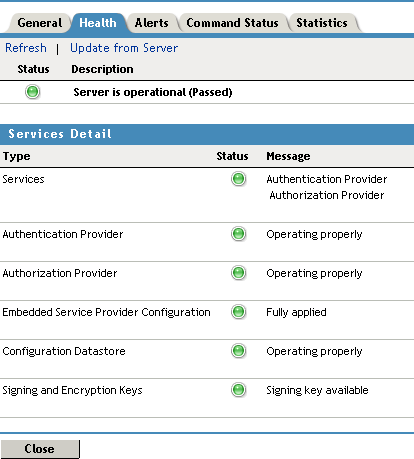Click the Close button

(x=40, y=449)
